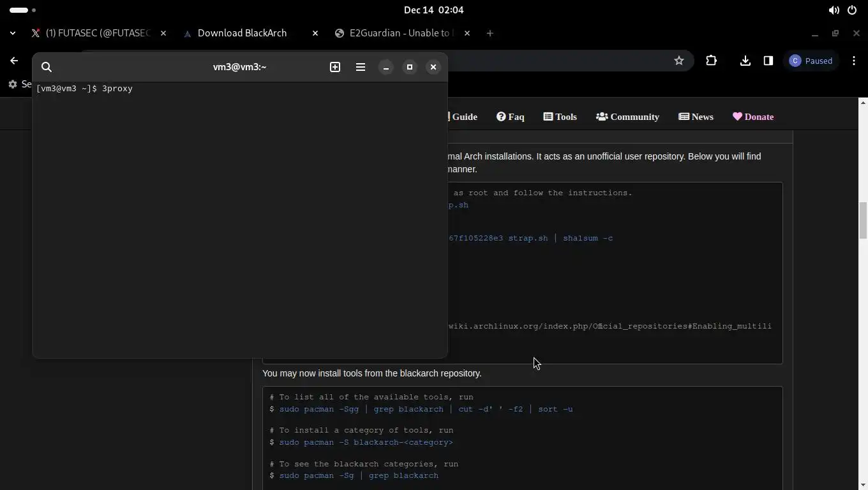This screenshot has height=490, width=868.
Task: Click the scrollbar down arrow
Action: coord(863,485)
